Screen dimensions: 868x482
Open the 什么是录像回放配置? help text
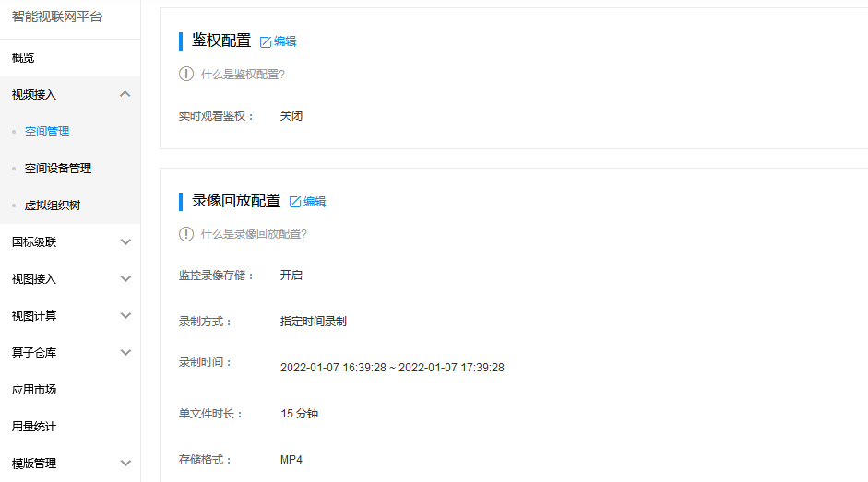point(254,234)
